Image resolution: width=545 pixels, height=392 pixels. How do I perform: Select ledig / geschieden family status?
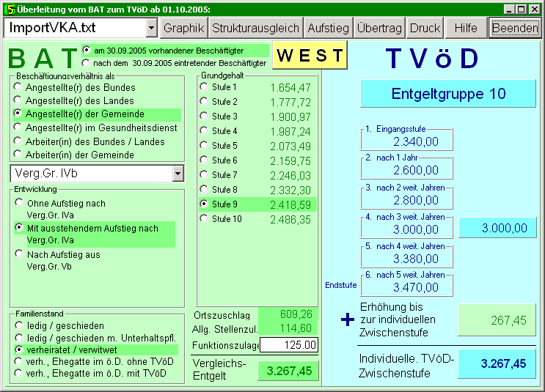pos(60,325)
